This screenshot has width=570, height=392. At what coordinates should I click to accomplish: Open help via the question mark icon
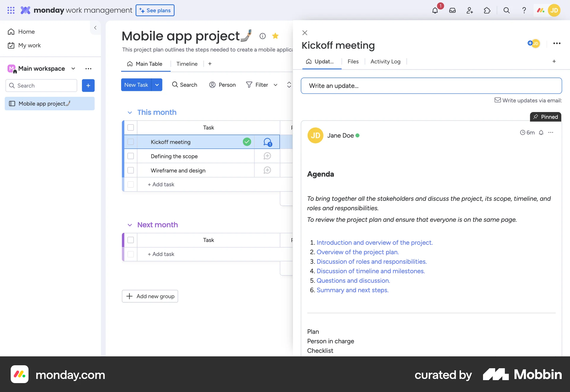coord(524,10)
